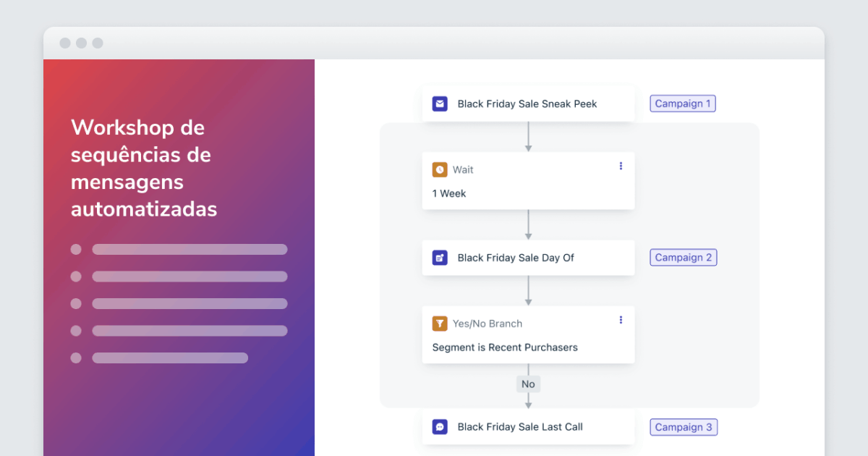This screenshot has width=868, height=456.
Task: Click the funnel icon on the Yes/No Branch step
Action: (x=440, y=324)
